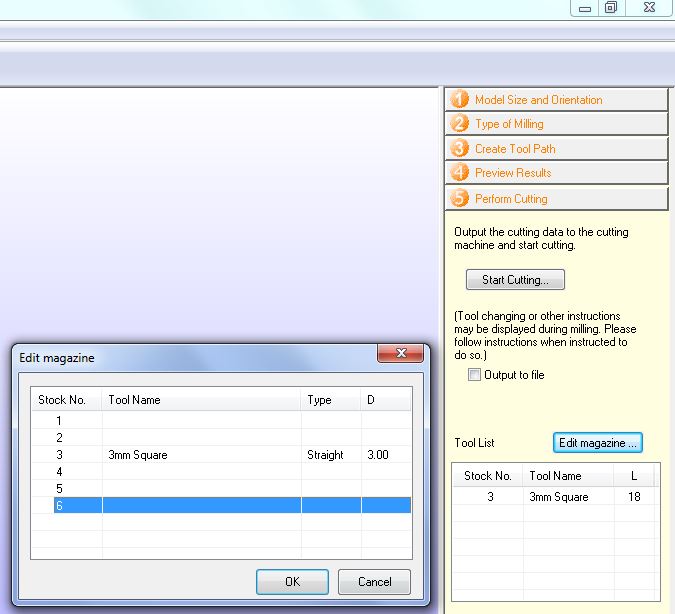This screenshot has height=614, width=675.
Task: Minimize the main application window
Action: click(585, 8)
